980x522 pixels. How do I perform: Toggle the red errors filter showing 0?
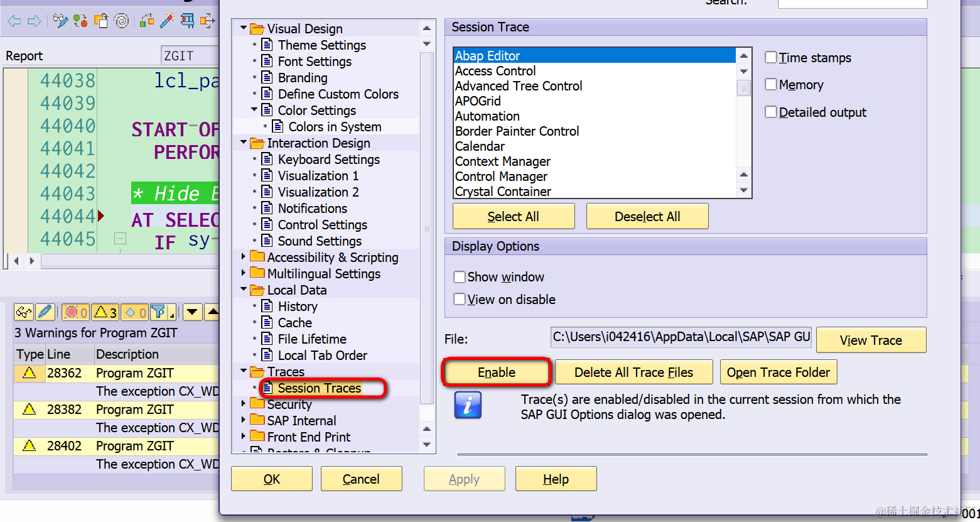[x=76, y=312]
